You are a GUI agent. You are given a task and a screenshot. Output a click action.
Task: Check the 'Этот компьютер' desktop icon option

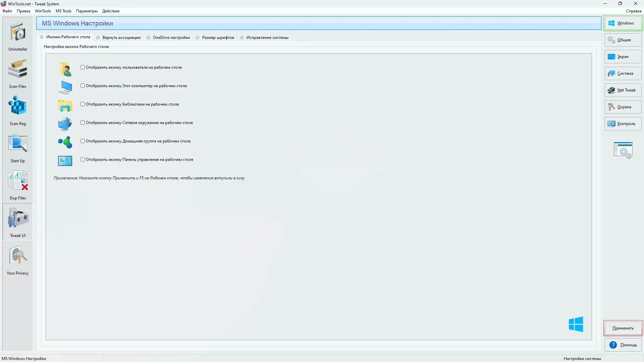click(83, 86)
